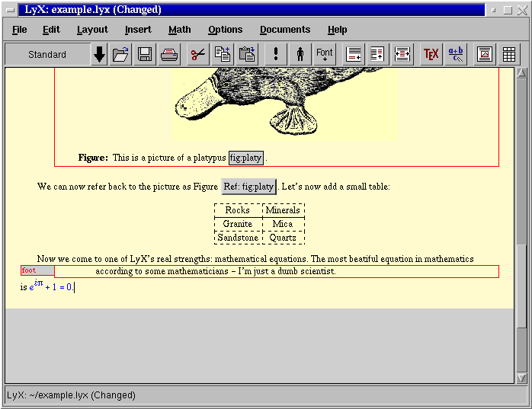Click the Rocks table header cell
This screenshot has height=409, width=532.
(238, 210)
